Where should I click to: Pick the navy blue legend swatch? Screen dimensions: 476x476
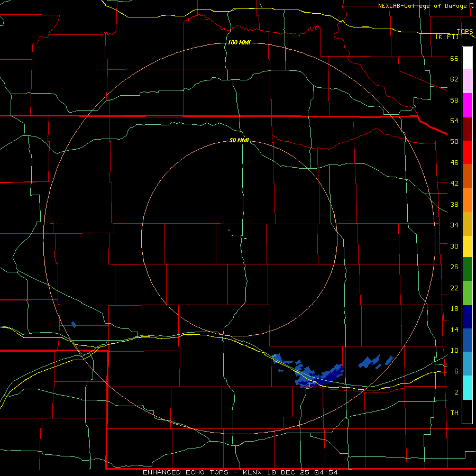[467, 317]
